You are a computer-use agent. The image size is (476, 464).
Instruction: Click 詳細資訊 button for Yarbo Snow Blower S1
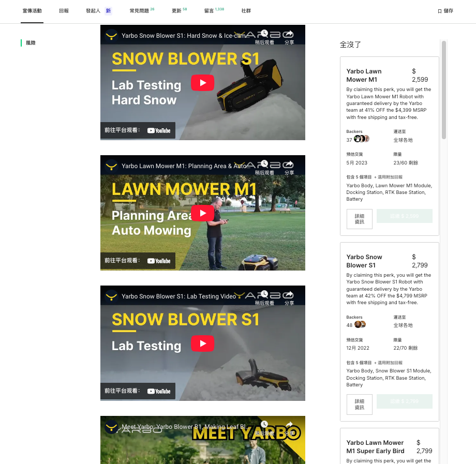360,404
